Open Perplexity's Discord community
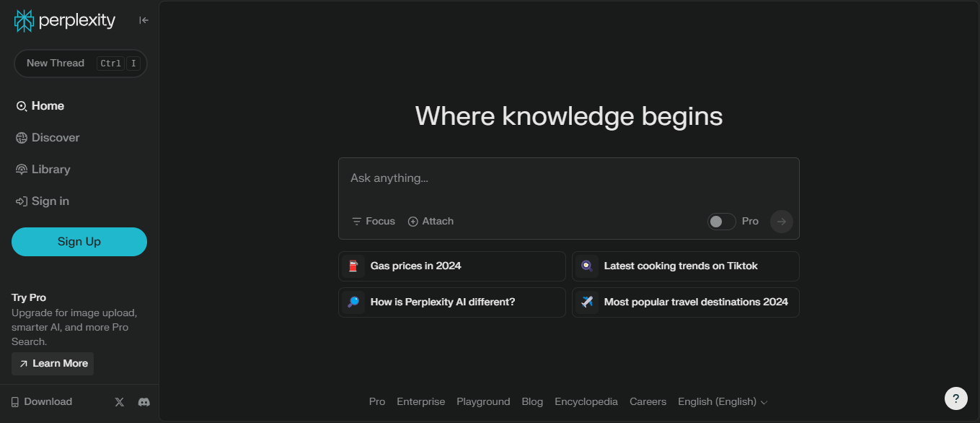The width and height of the screenshot is (980, 423). pyautogui.click(x=144, y=401)
